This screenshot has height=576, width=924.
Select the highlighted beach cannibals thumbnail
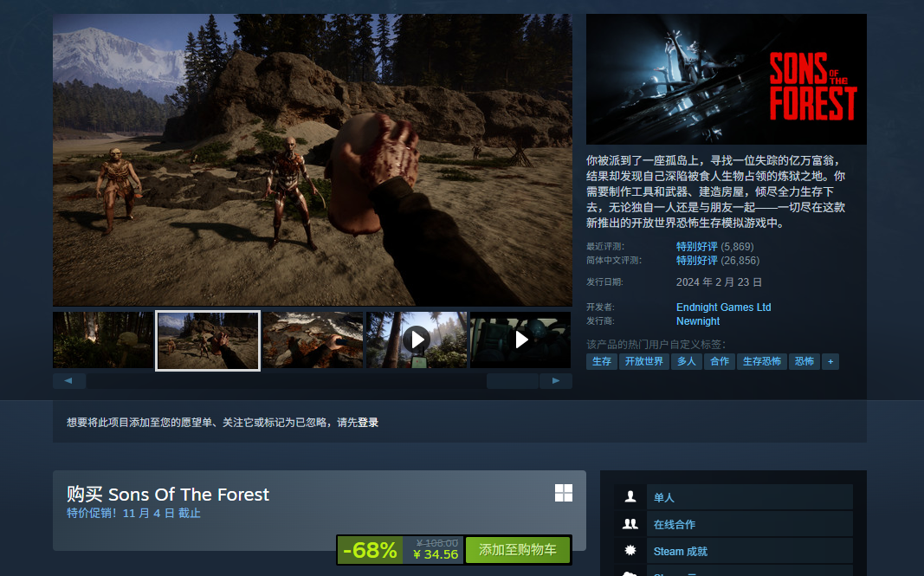pos(208,340)
